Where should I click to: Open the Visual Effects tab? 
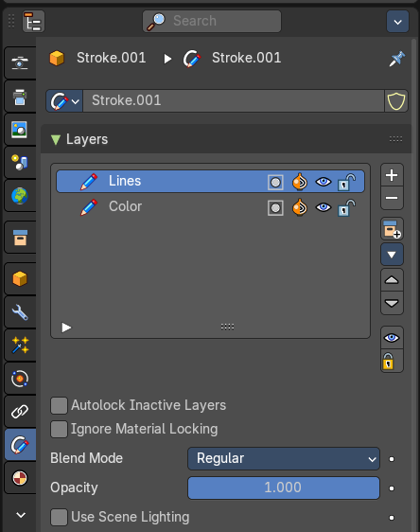(20, 346)
